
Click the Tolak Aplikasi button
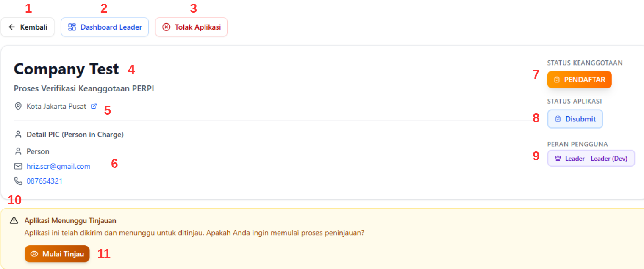tap(191, 27)
